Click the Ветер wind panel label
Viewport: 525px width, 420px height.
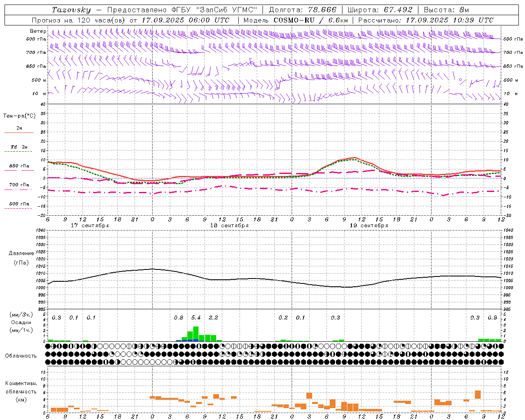(38, 31)
